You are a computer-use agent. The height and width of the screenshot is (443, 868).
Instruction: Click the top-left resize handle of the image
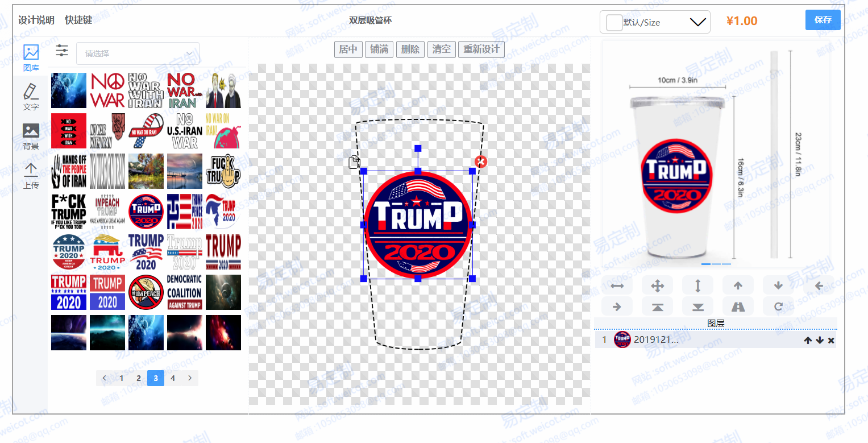click(x=364, y=171)
